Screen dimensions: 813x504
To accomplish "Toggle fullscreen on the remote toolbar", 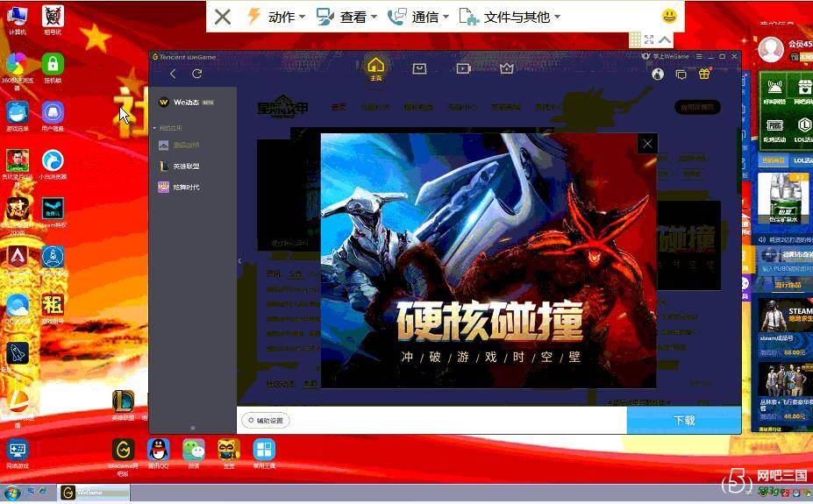I will click(x=649, y=39).
